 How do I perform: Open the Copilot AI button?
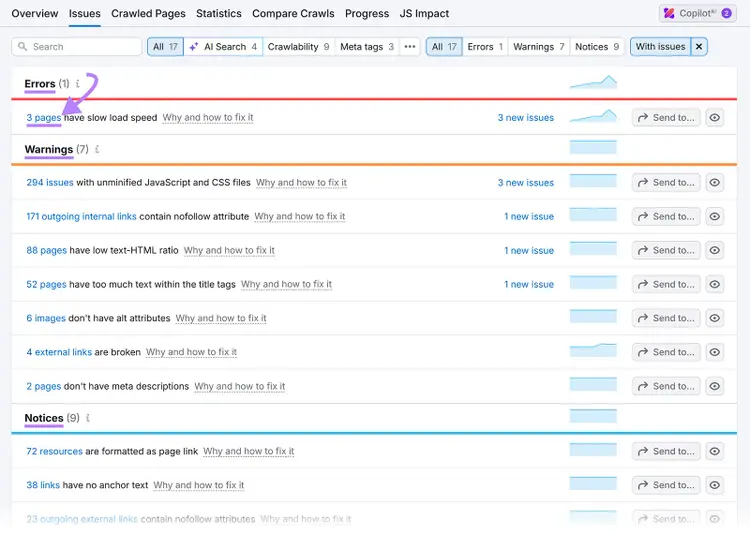(x=697, y=13)
